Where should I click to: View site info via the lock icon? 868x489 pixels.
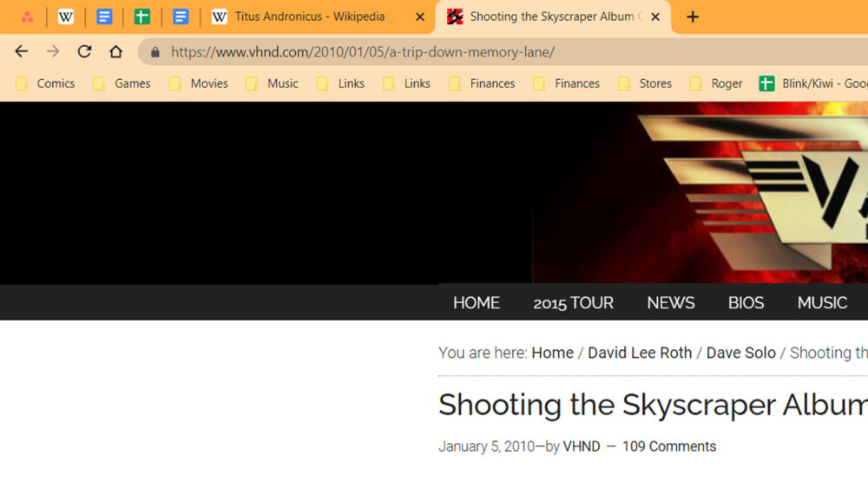click(155, 52)
